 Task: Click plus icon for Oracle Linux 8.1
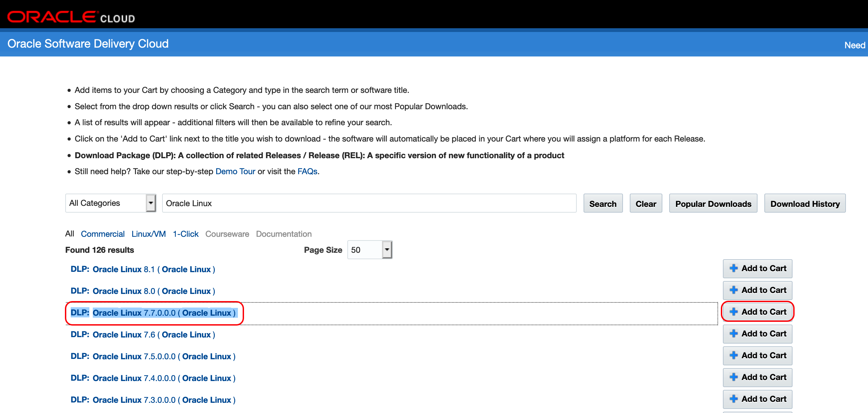coord(733,268)
